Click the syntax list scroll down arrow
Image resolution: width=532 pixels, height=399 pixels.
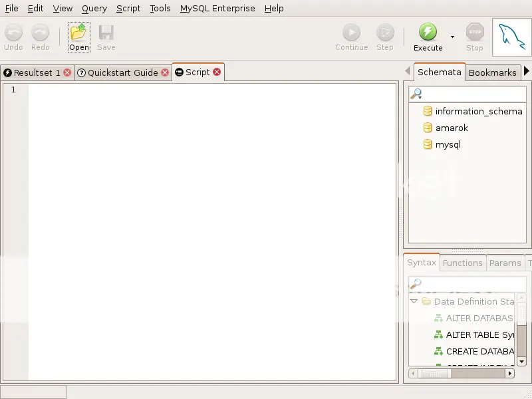tap(522, 362)
